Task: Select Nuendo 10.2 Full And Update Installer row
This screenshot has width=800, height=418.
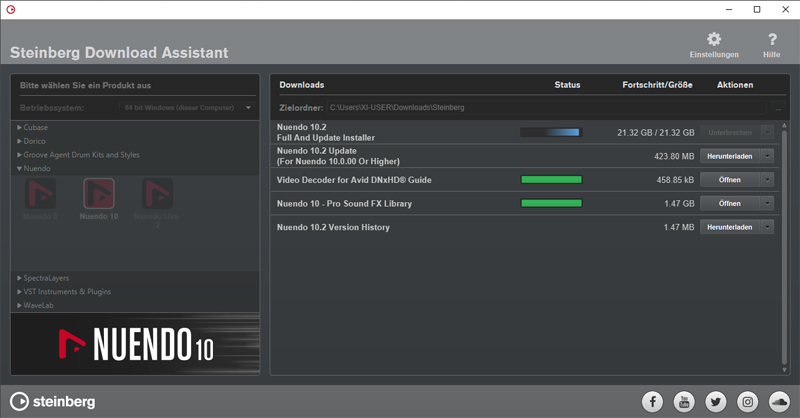Action: click(x=525, y=132)
